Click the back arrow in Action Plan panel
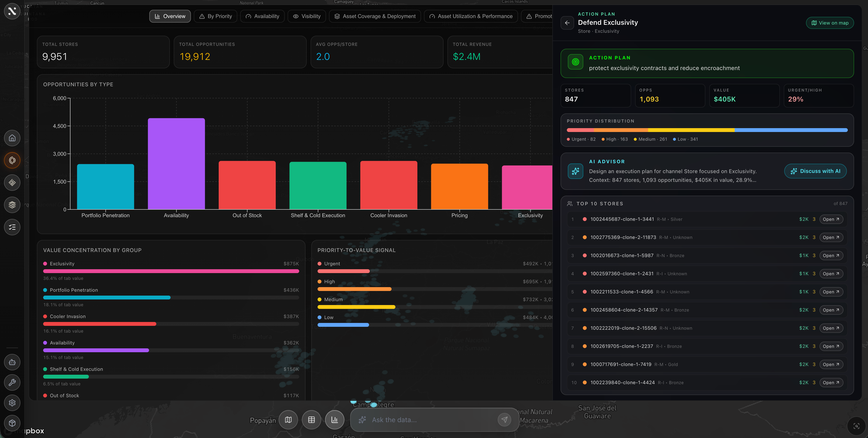The width and height of the screenshot is (868, 438). click(567, 23)
